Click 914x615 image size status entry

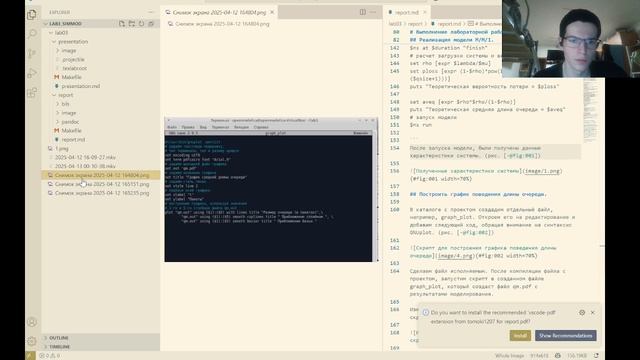[x=540, y=356]
